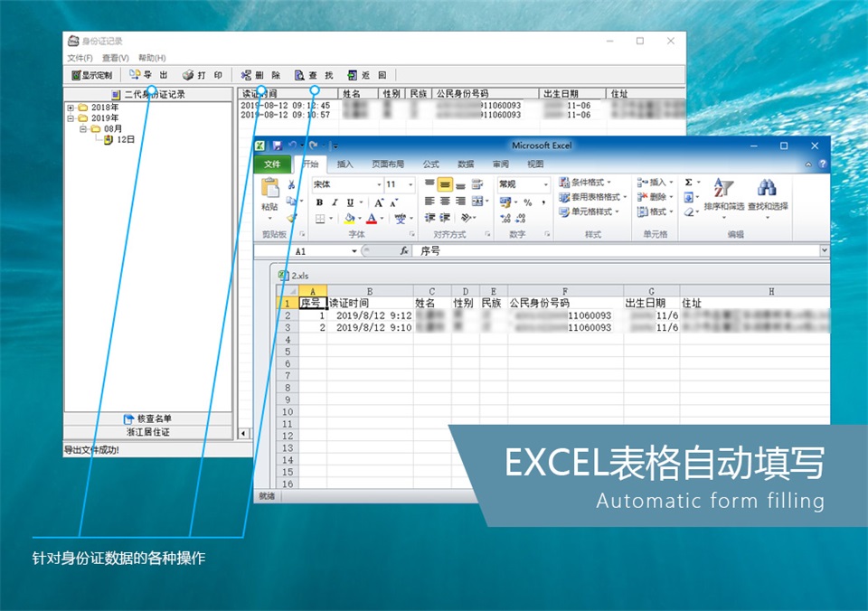The image size is (868, 611).
Task: Toggle Bold formatting in Excel
Action: (319, 202)
